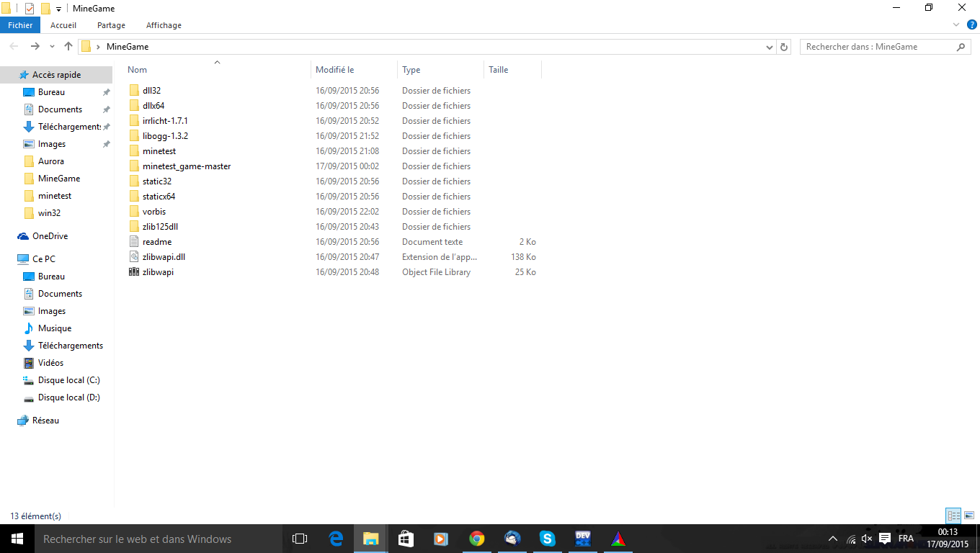Switch to details view mode

(953, 516)
